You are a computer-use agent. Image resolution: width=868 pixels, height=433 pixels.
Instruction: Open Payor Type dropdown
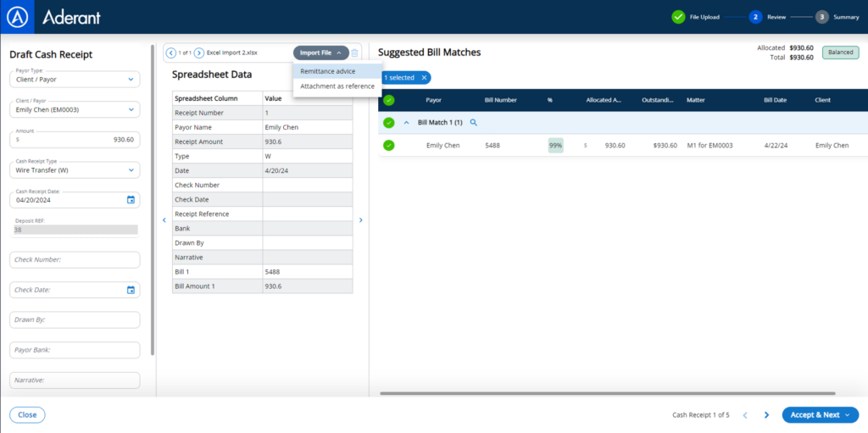(x=75, y=79)
